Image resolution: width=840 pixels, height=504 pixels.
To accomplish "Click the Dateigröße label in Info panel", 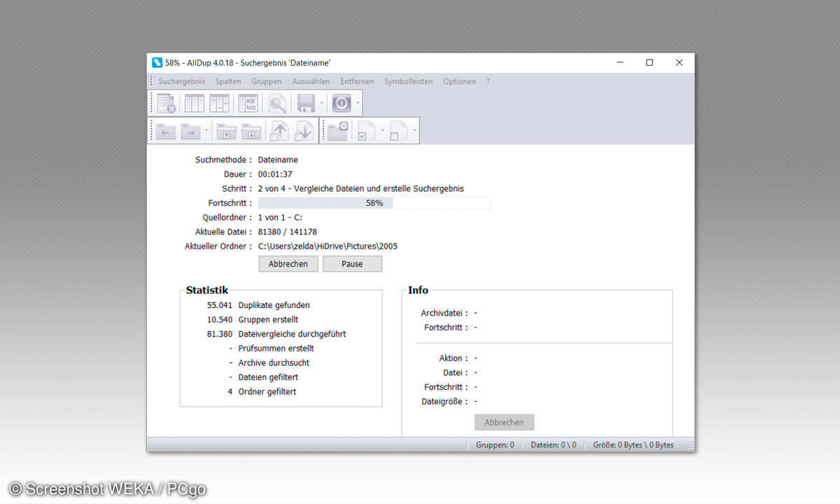I will 445,402.
